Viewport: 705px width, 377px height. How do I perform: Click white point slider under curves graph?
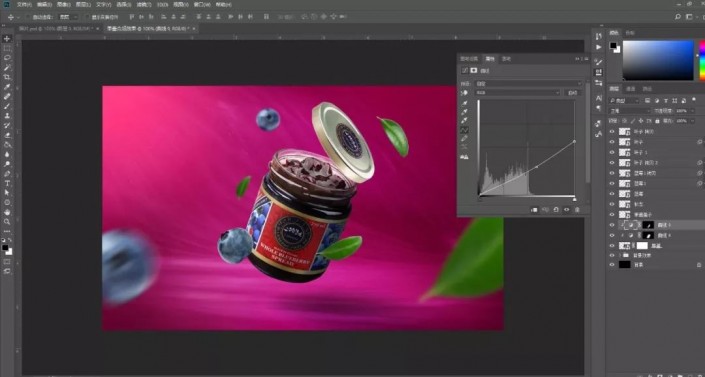click(574, 198)
